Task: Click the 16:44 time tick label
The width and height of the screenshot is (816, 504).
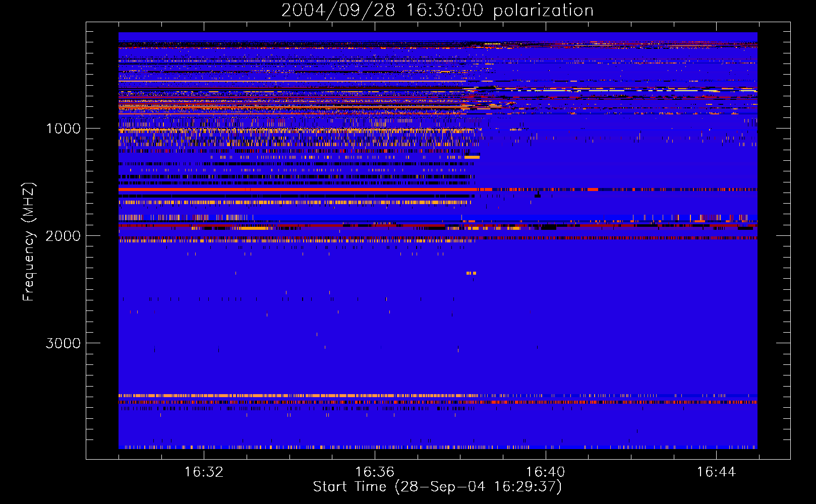Action: point(717,472)
